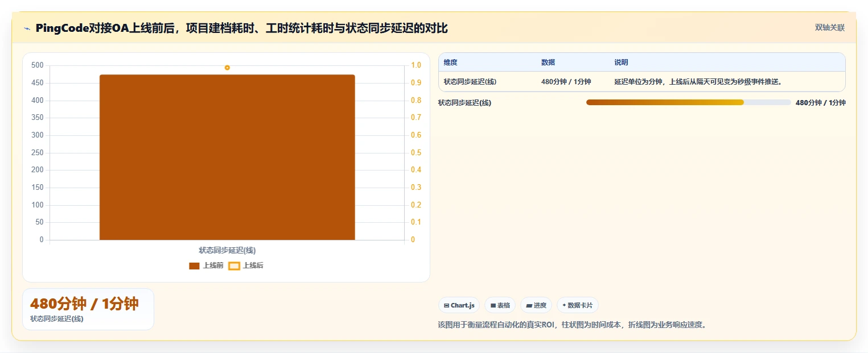Click the 状态同步延迟(线) table cell
The image size is (868, 353).
click(470, 82)
